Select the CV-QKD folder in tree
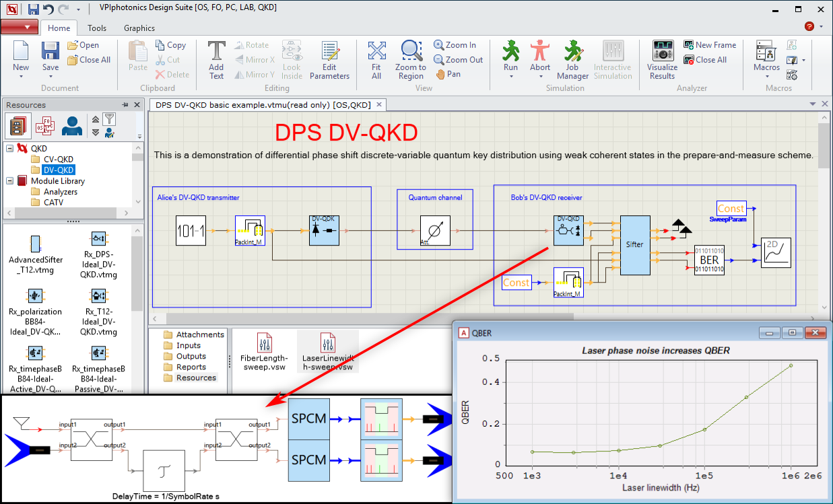The height and width of the screenshot is (504, 833). pyautogui.click(x=52, y=159)
